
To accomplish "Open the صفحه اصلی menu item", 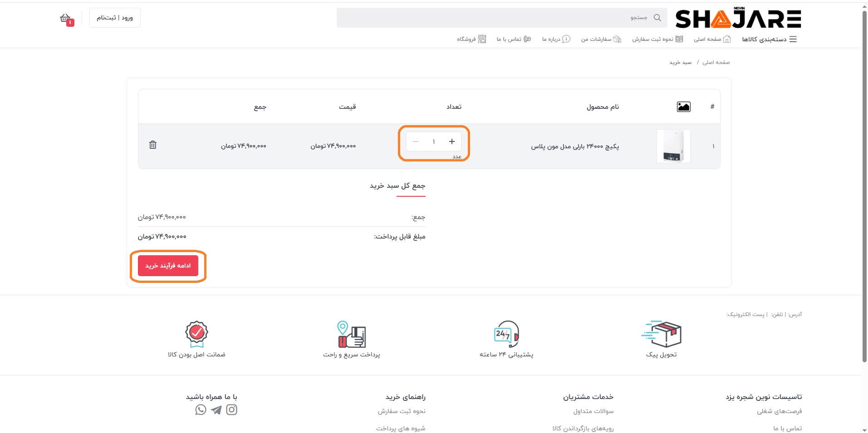I will tap(712, 39).
